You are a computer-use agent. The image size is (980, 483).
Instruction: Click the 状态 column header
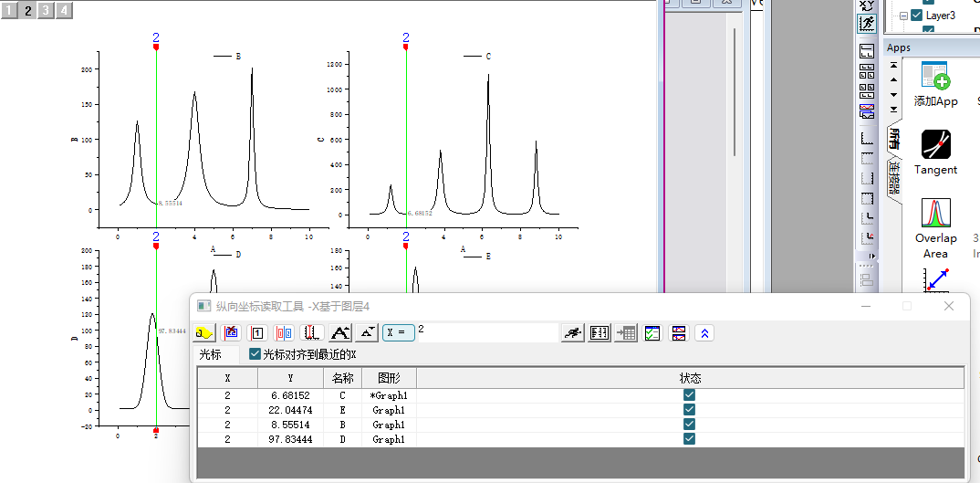(690, 378)
